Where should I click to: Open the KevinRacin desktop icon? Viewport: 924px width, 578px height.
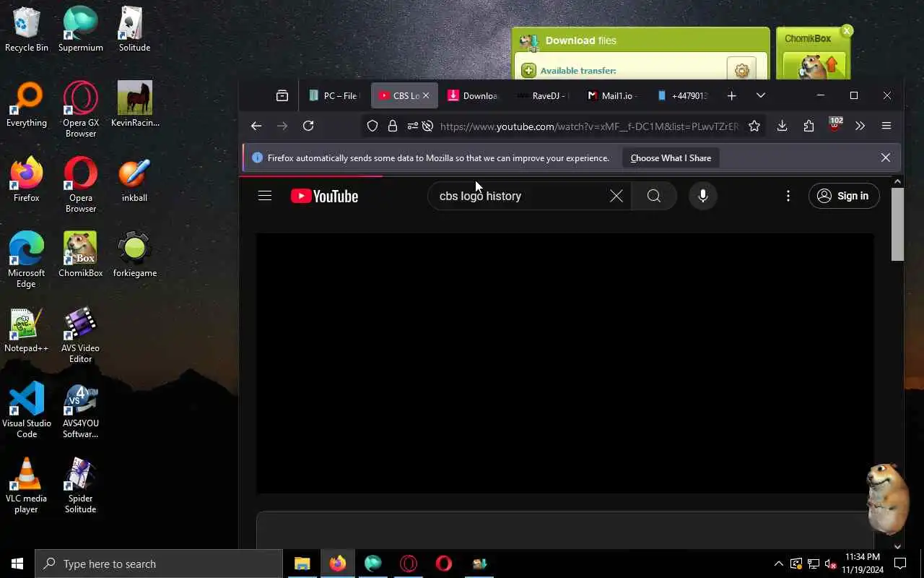135,104
